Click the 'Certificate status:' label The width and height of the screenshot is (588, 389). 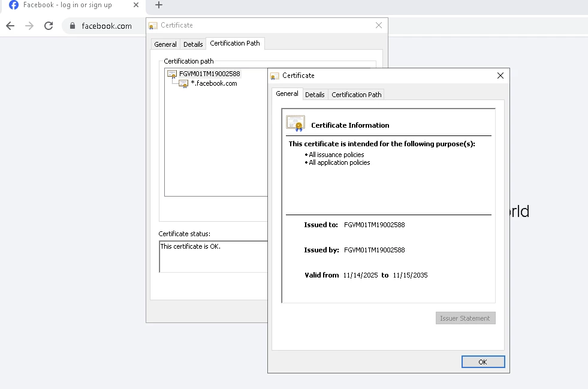click(x=184, y=234)
